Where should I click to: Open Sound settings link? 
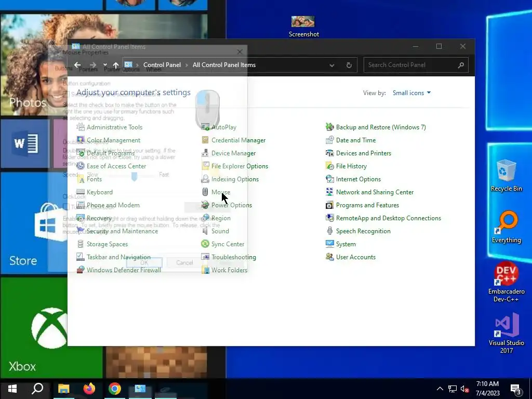[220, 231]
